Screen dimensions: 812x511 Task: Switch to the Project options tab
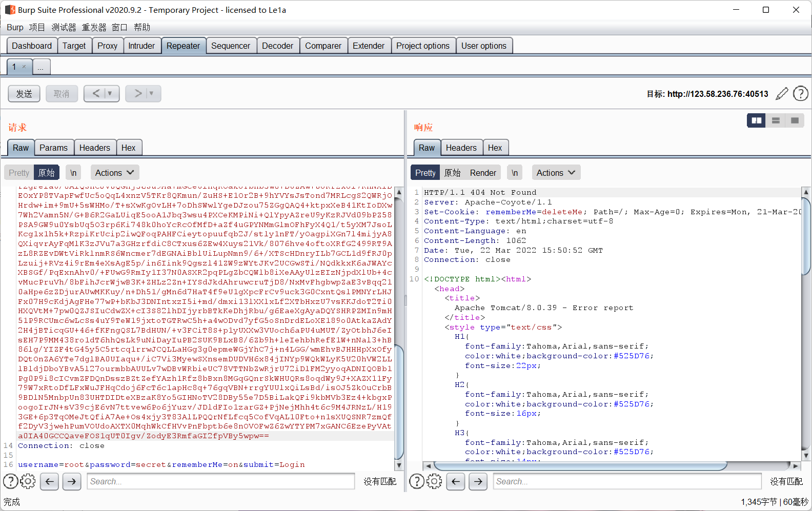423,46
